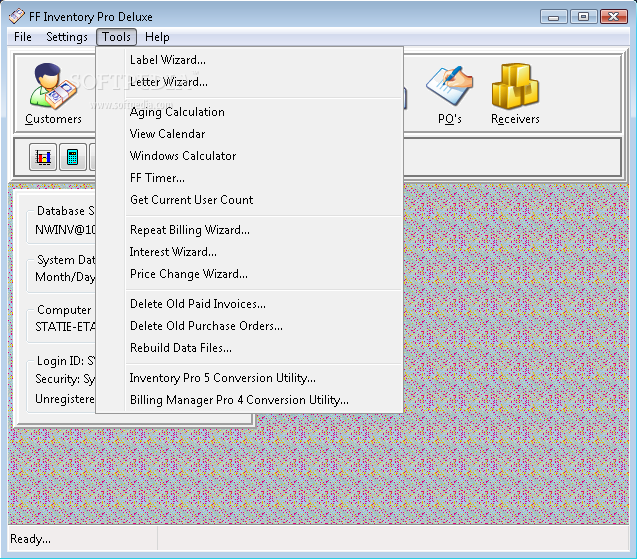The width and height of the screenshot is (637, 559).
Task: Open the Receivers module icon
Action: coord(515,94)
